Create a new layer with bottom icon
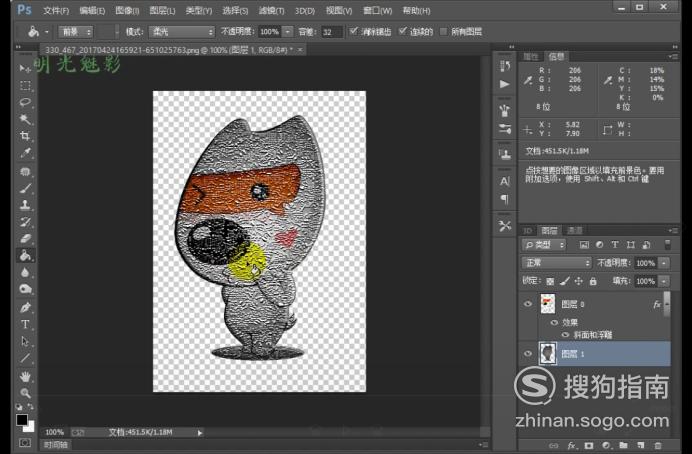This screenshot has height=454, width=692. pyautogui.click(x=641, y=446)
